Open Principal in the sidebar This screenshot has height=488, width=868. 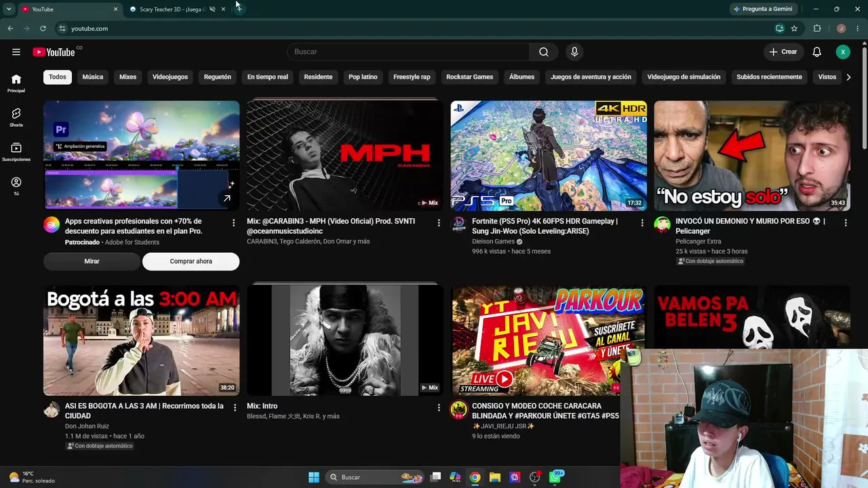(16, 83)
